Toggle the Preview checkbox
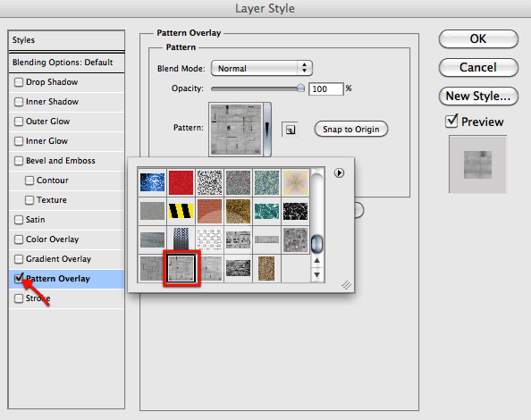531x420 pixels. coord(451,122)
